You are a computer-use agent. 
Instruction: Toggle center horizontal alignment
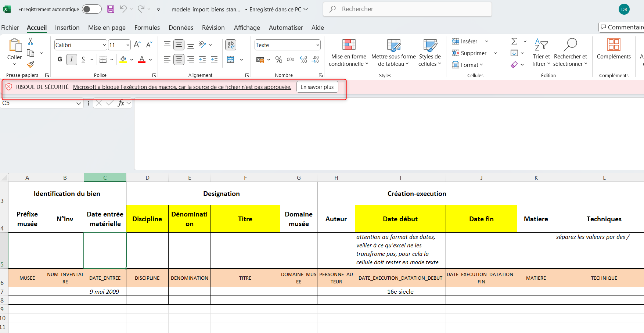(x=179, y=59)
